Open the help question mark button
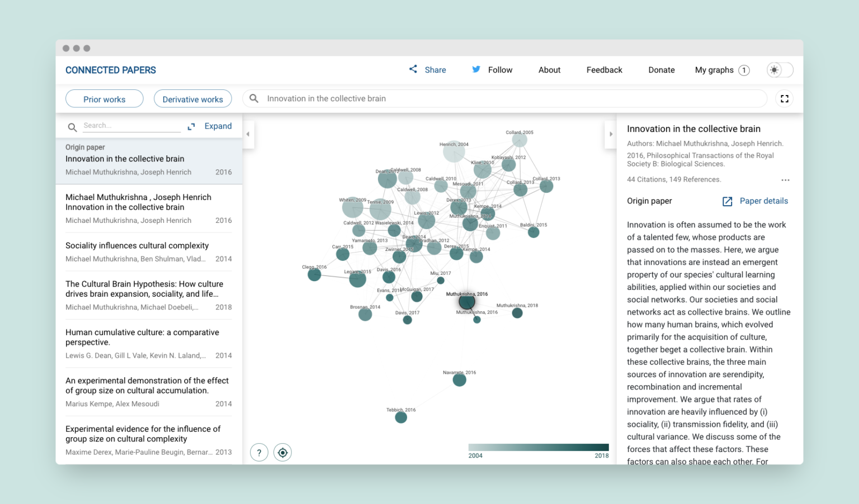859x504 pixels. (x=259, y=452)
